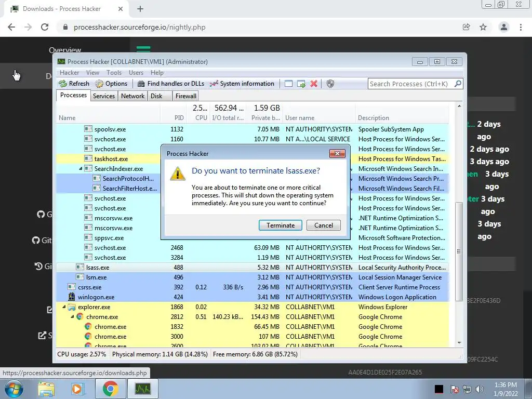Click the find window and thread icon
The image size is (532, 399).
tap(301, 84)
